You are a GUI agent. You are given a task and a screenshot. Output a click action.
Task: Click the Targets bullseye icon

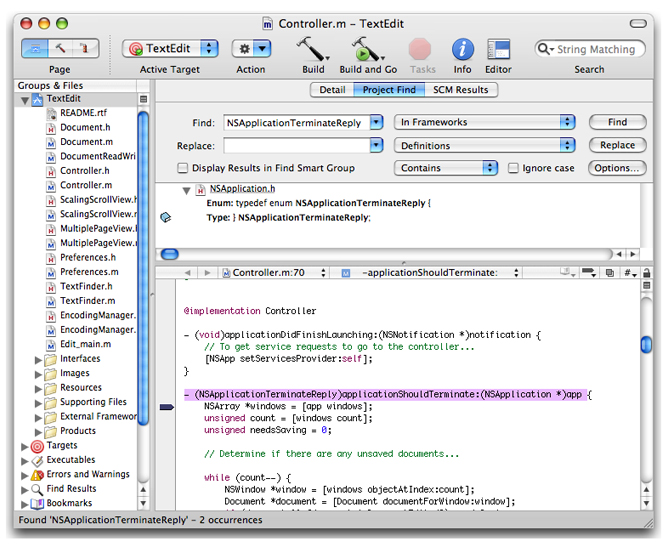(x=37, y=446)
